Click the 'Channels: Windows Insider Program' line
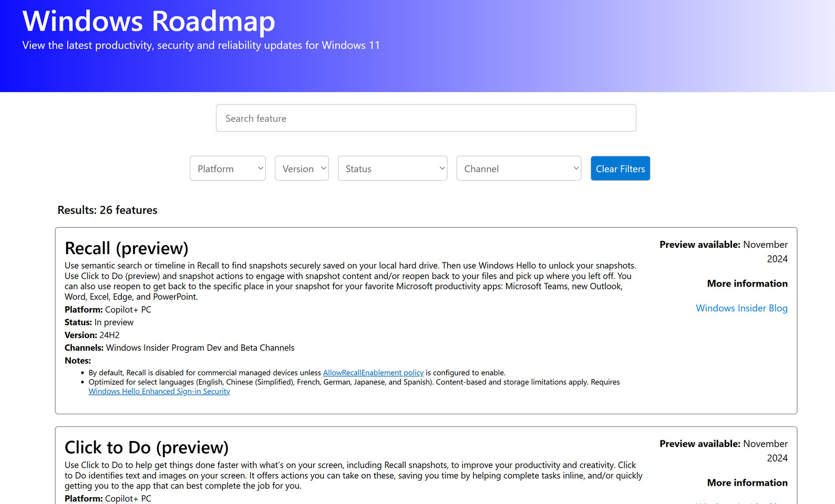This screenshot has height=504, width=835. tap(179, 348)
